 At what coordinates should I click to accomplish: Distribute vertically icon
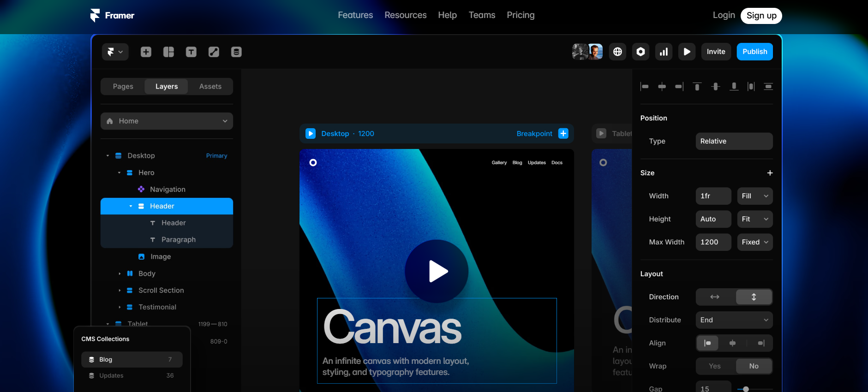(768, 86)
